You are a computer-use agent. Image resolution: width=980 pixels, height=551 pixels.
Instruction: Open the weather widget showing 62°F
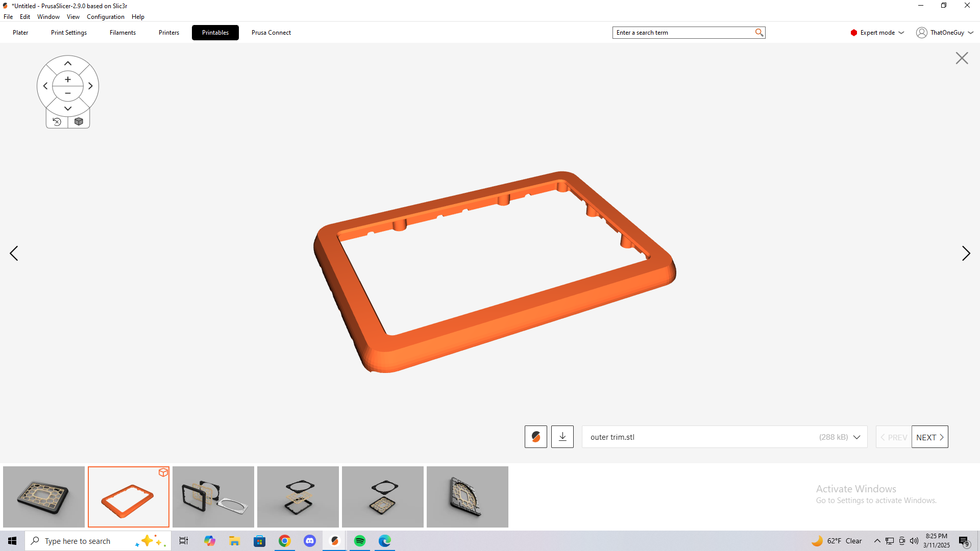click(x=837, y=541)
